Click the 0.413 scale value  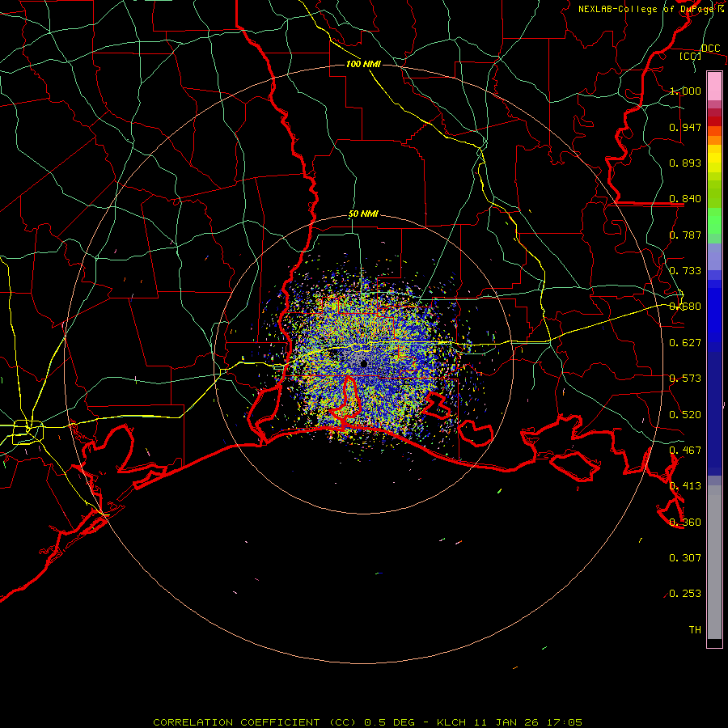click(685, 486)
